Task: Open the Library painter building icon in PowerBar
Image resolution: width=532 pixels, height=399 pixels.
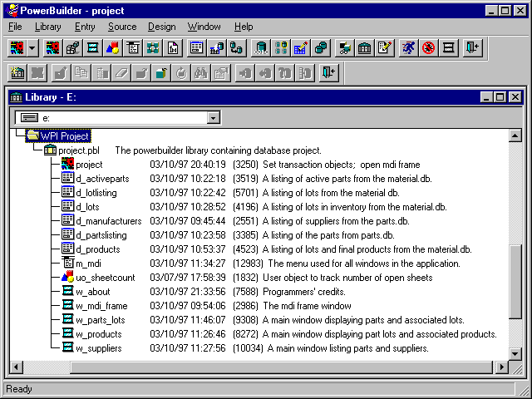Action: pos(364,48)
